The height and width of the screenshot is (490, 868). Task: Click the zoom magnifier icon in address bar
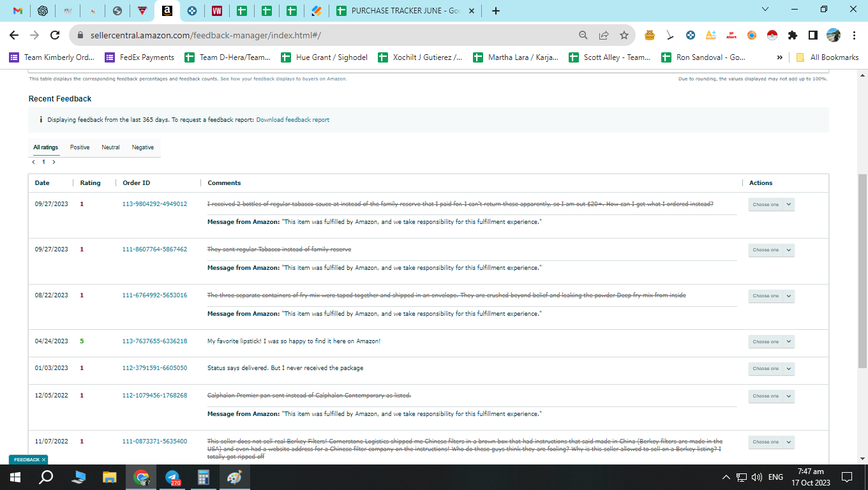pos(583,35)
